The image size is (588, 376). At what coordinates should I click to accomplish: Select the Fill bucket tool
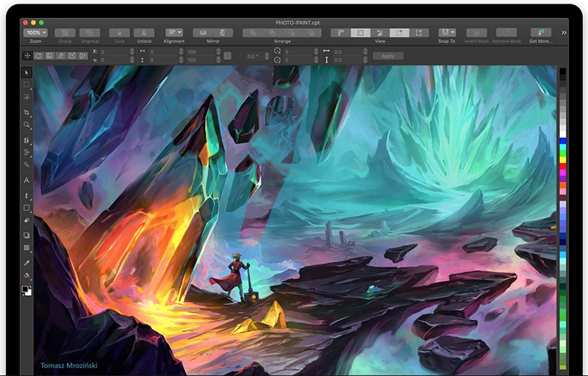point(26,275)
